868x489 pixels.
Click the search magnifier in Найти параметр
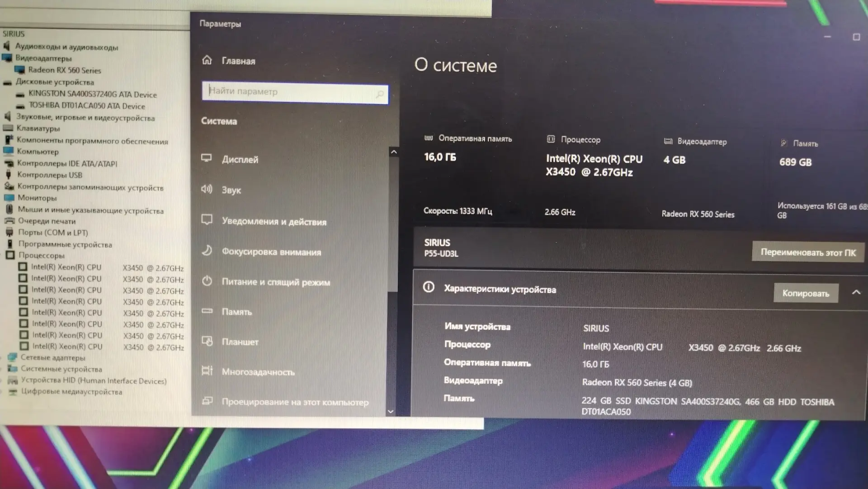click(379, 94)
